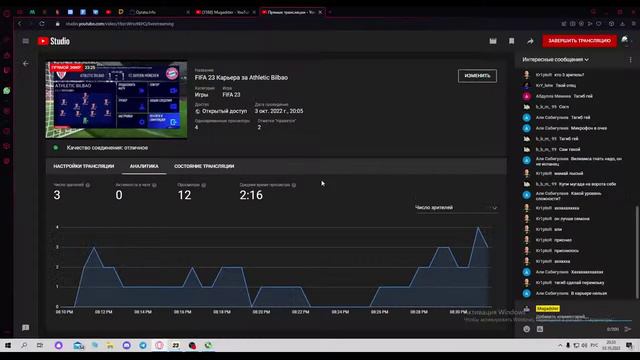Image resolution: width=640 pixels, height=360 pixels.
Task: Open taskbar search magnifier
Action: [24, 345]
